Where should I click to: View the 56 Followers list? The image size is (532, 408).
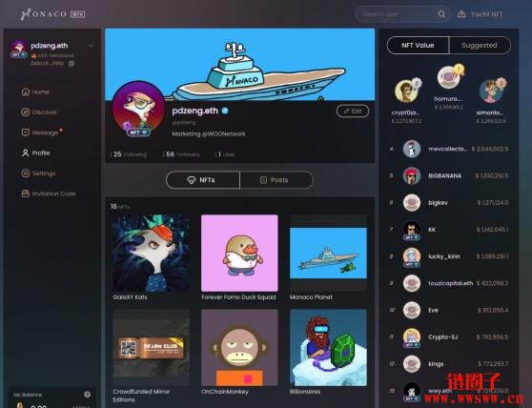182,154
